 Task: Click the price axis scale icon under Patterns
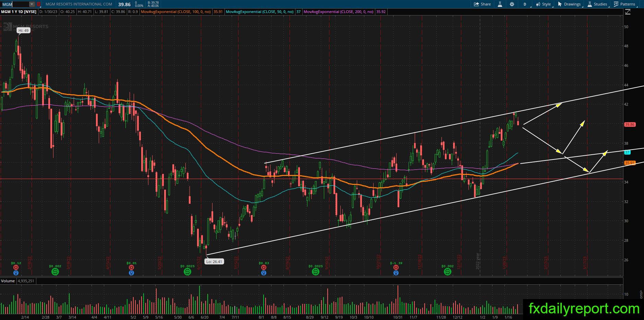click(x=628, y=12)
